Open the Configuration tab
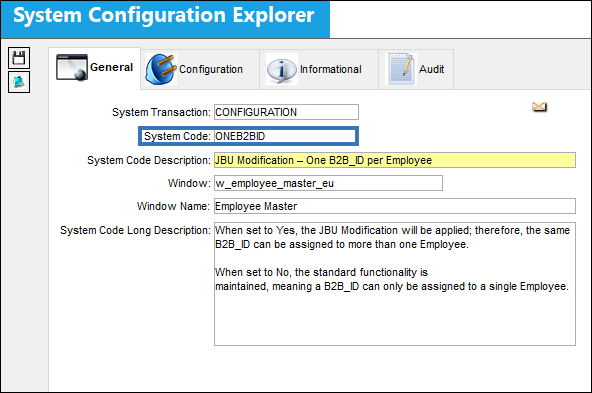The image size is (592, 393). click(200, 69)
